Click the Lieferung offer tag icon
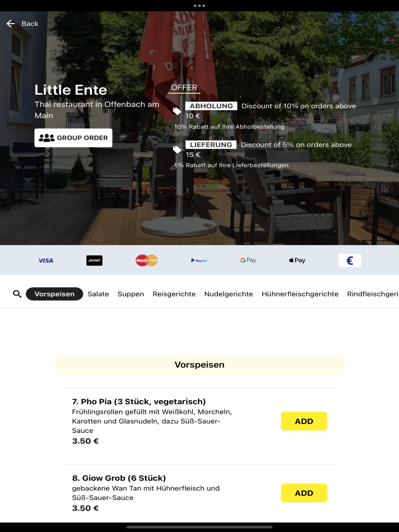This screenshot has height=532, width=399. pyautogui.click(x=177, y=150)
